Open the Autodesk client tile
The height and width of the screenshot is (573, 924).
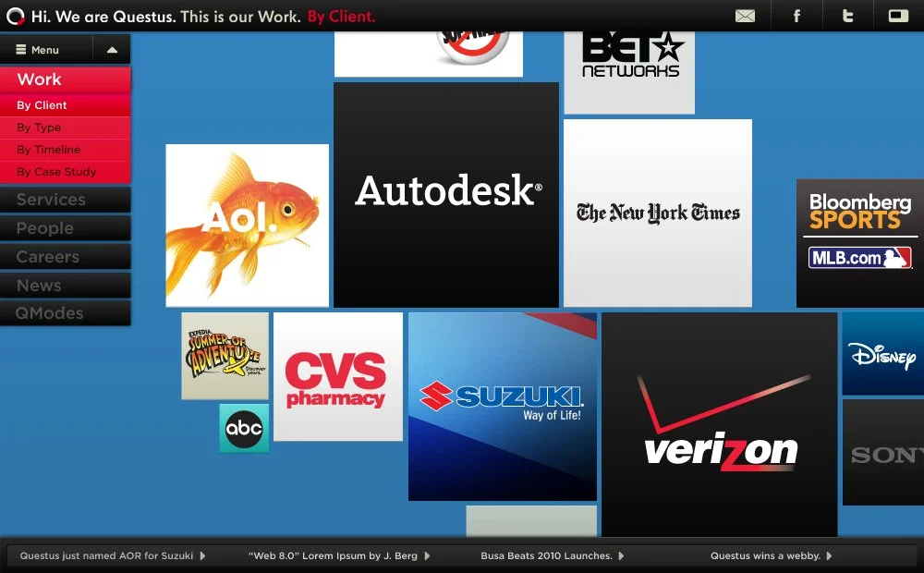pyautogui.click(x=446, y=194)
